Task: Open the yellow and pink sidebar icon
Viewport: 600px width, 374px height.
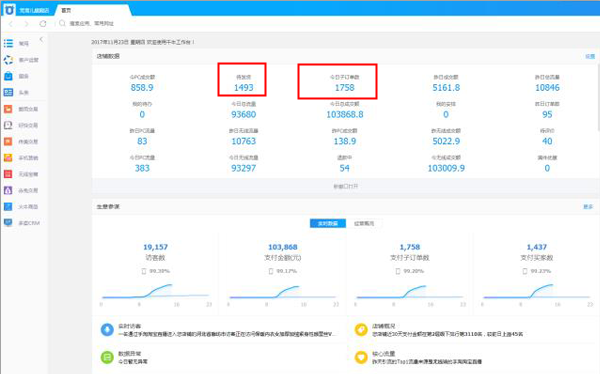Action: pyautogui.click(x=8, y=157)
